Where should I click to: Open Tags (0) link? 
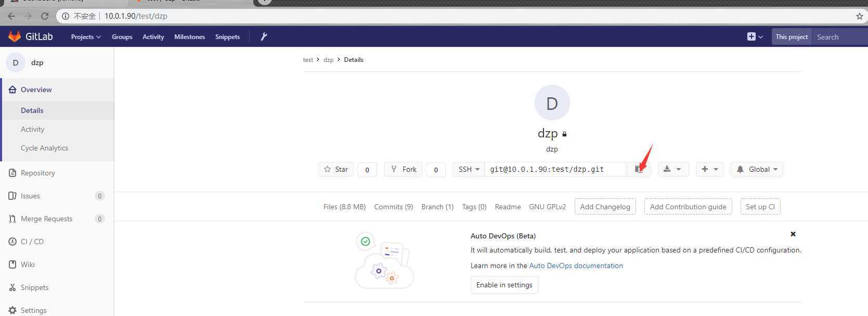click(x=474, y=207)
